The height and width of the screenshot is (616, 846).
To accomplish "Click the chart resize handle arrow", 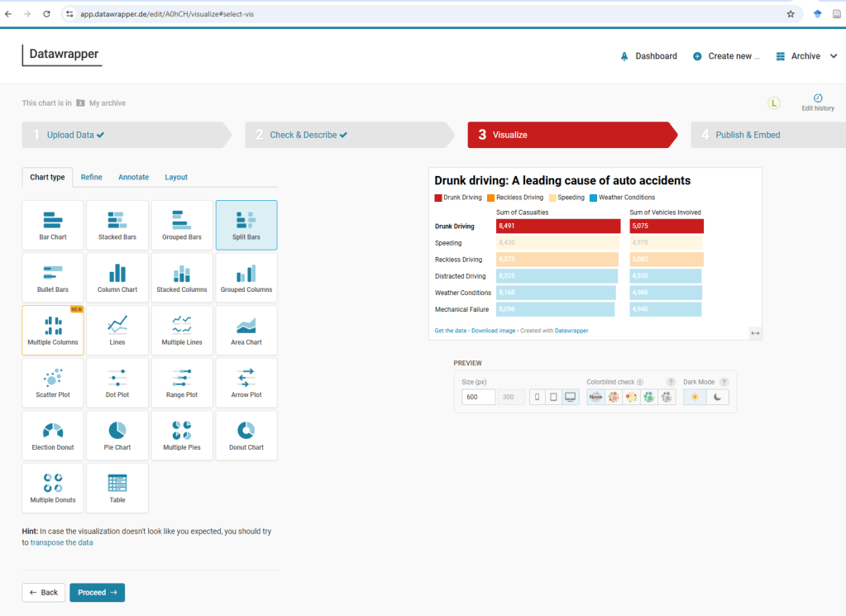I will (x=754, y=332).
